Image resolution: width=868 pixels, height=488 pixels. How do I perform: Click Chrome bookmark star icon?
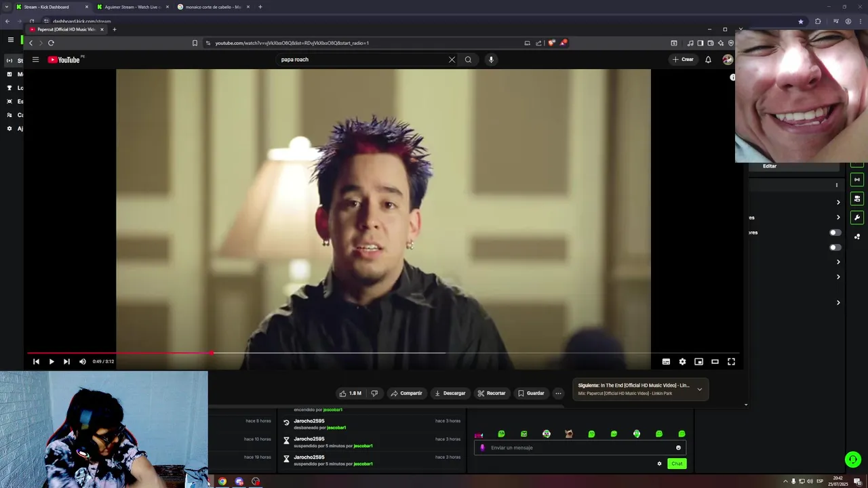(801, 21)
